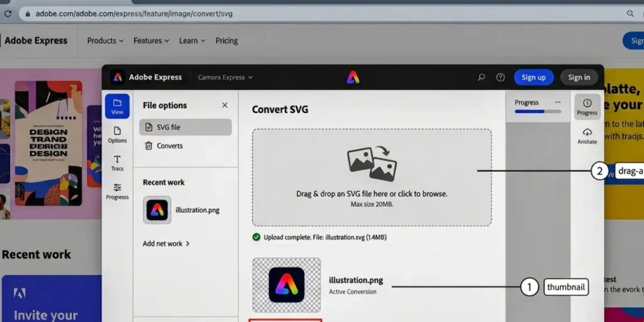Click the image convert icon in drop zone
This screenshot has height=322, width=644.
[x=372, y=164]
